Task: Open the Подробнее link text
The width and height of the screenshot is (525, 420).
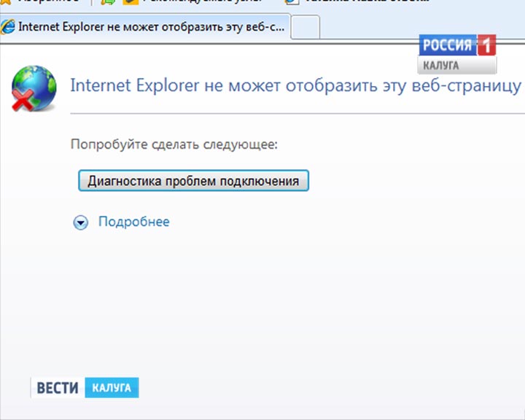Action: pos(134,222)
